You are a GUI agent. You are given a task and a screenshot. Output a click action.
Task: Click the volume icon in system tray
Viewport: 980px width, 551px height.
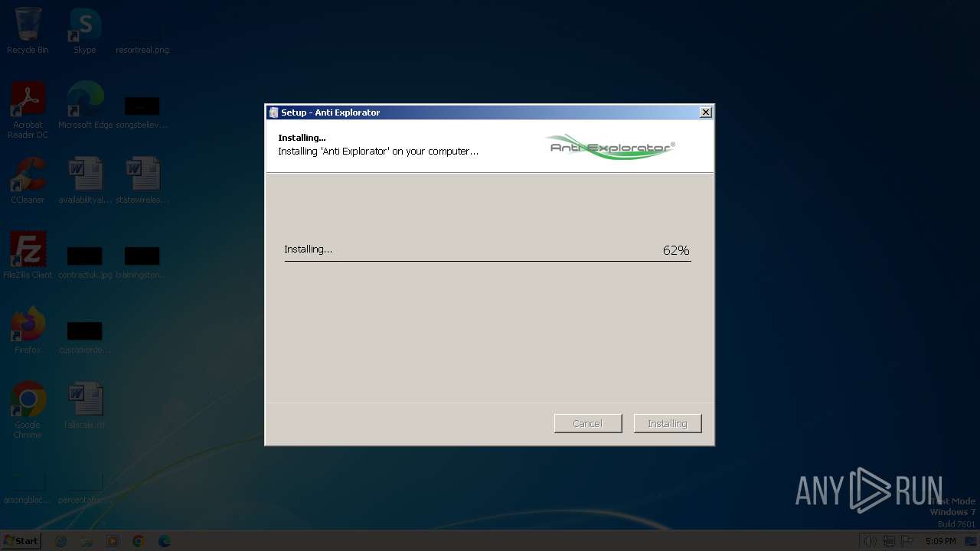pyautogui.click(x=870, y=541)
